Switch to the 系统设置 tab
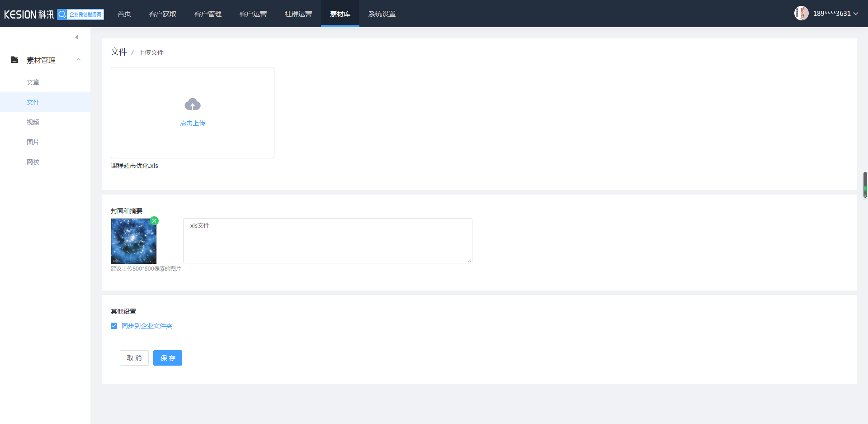 (382, 14)
